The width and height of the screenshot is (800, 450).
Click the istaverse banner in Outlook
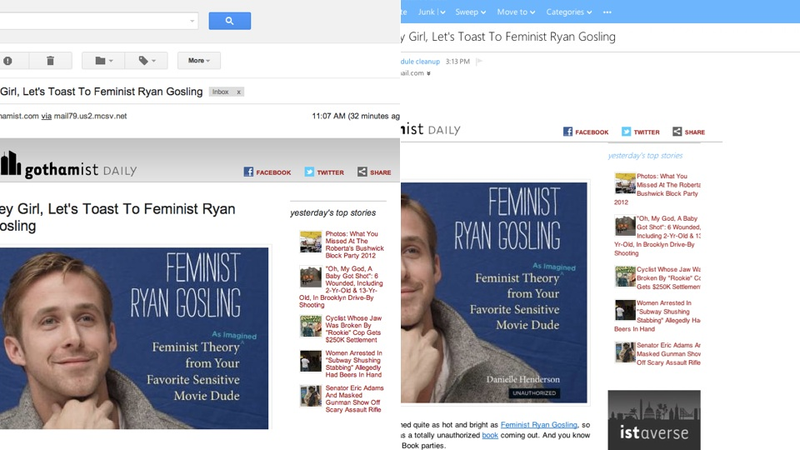[654, 420]
